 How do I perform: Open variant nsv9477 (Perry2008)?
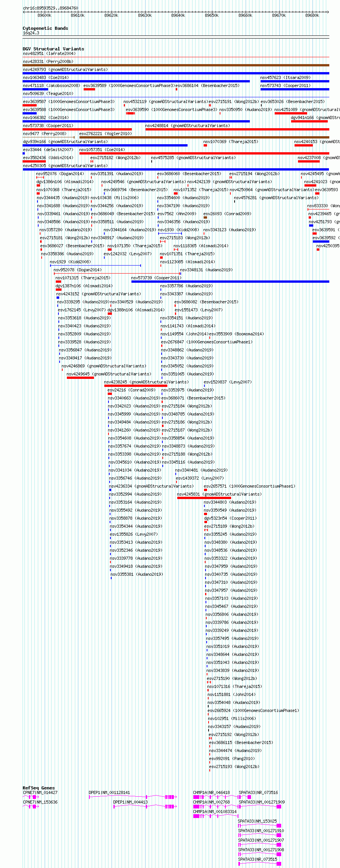tap(44, 134)
